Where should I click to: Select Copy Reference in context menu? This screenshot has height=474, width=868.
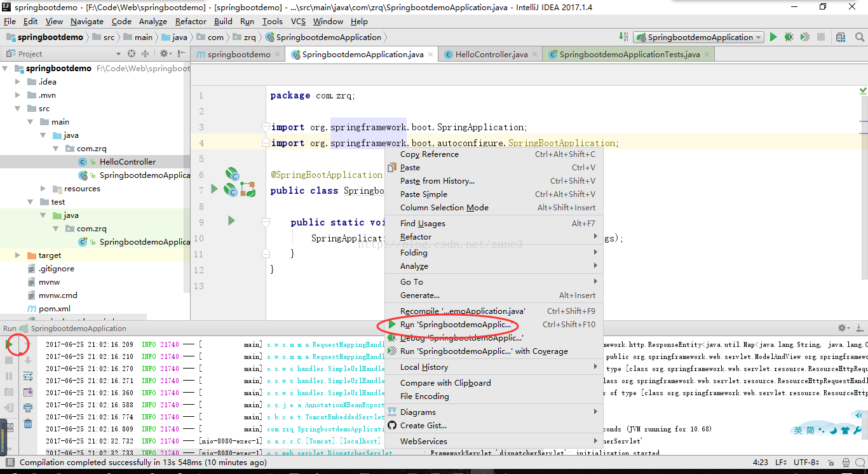[493, 154]
